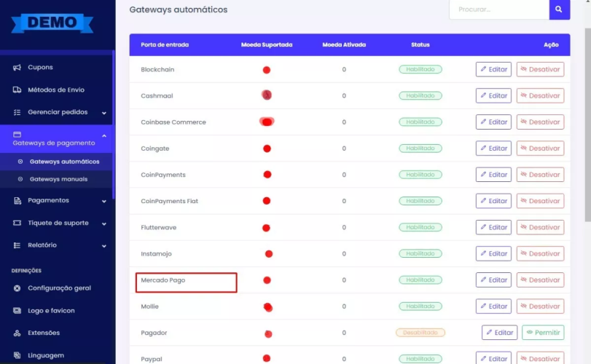Image resolution: width=591 pixels, height=364 pixels.
Task: Click the magnifier search icon button
Action: 559,9
